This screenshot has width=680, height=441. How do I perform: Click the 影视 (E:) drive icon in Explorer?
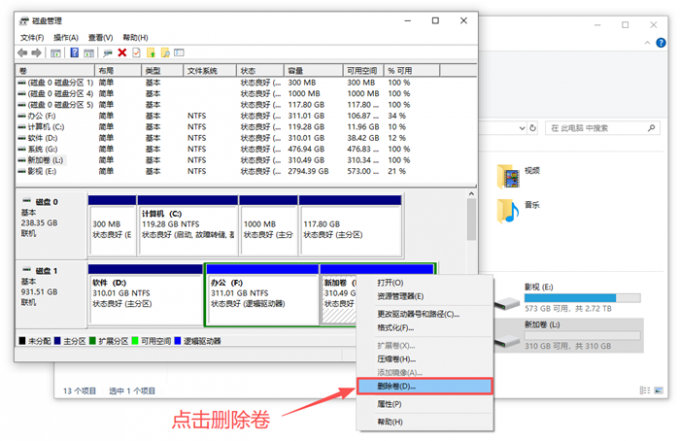click(x=507, y=303)
